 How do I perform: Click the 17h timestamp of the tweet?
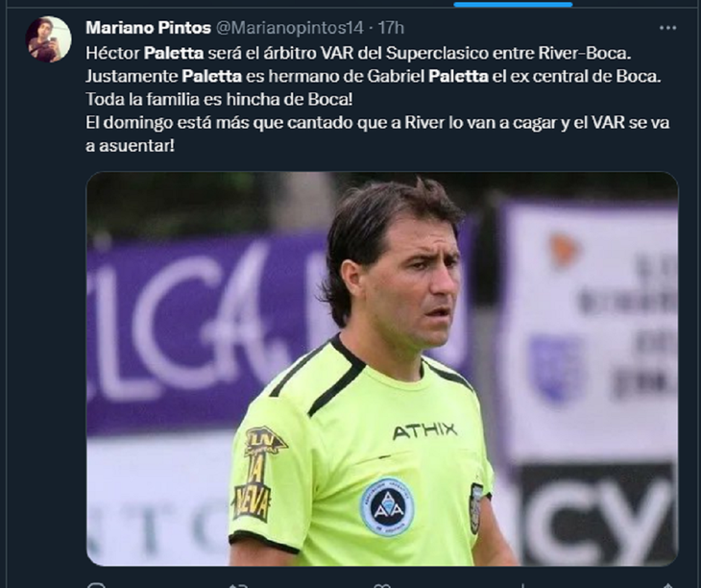point(392,27)
